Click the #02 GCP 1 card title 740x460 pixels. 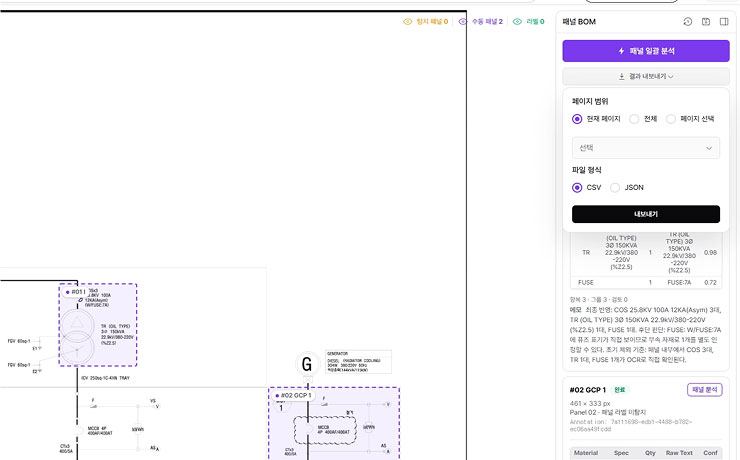click(x=588, y=390)
